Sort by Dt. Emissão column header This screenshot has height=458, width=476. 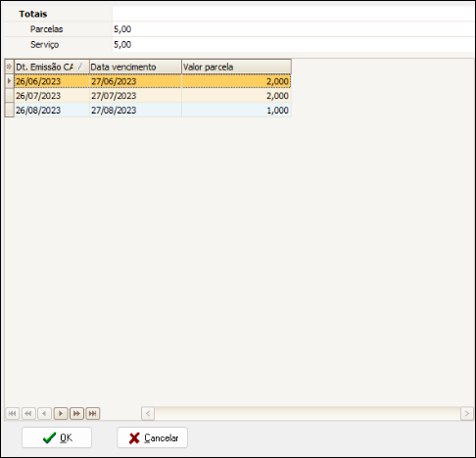click(52, 67)
